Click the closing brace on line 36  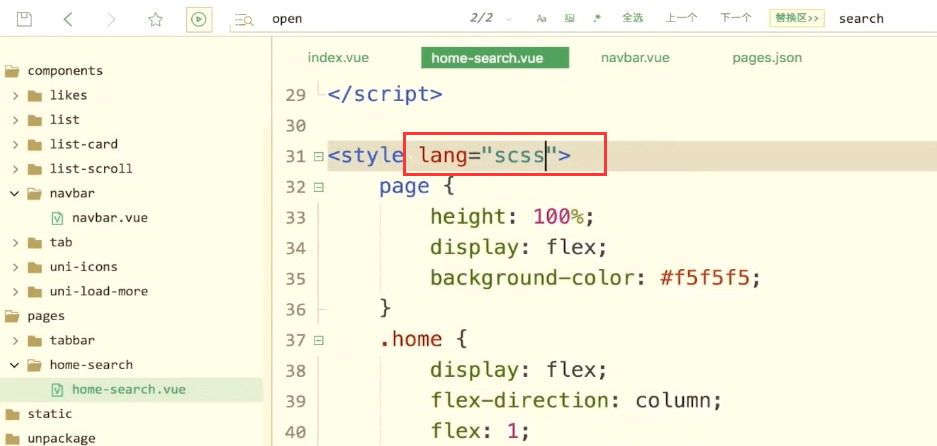pyautogui.click(x=385, y=308)
